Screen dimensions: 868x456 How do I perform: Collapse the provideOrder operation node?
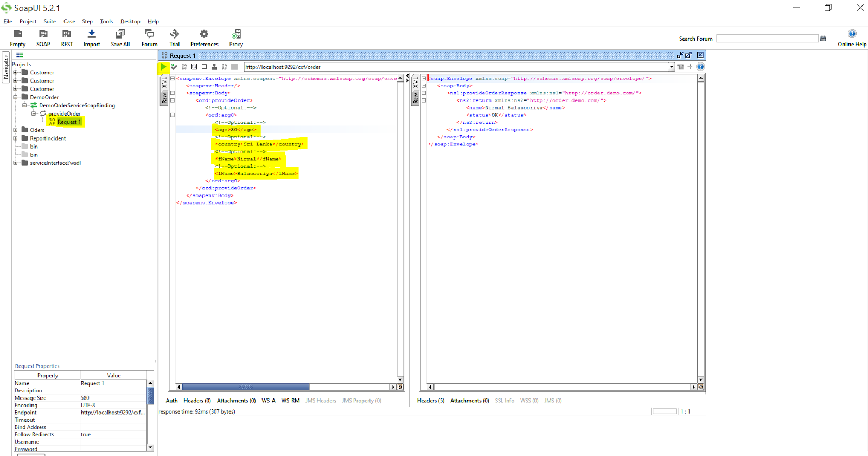point(34,113)
